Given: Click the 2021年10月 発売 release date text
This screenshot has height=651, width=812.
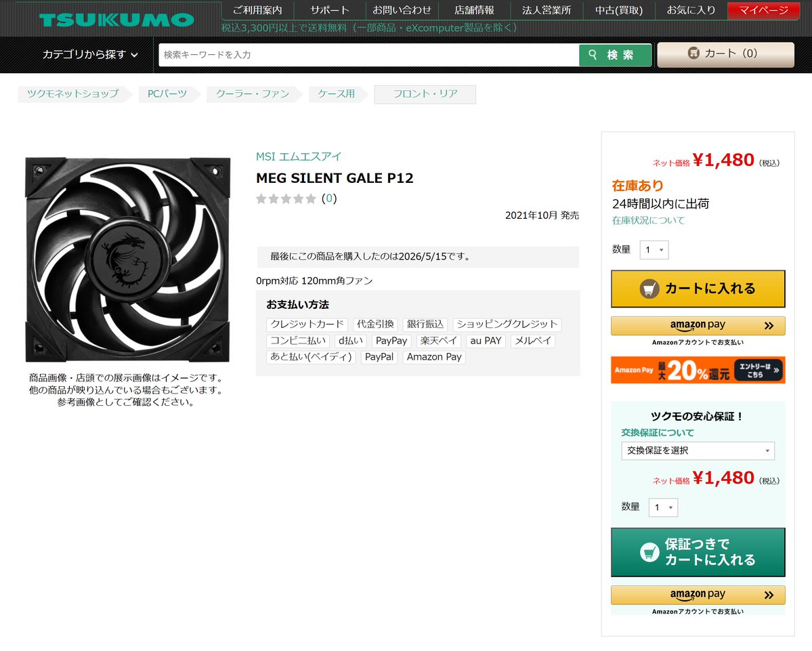Looking at the screenshot, I should click(542, 215).
